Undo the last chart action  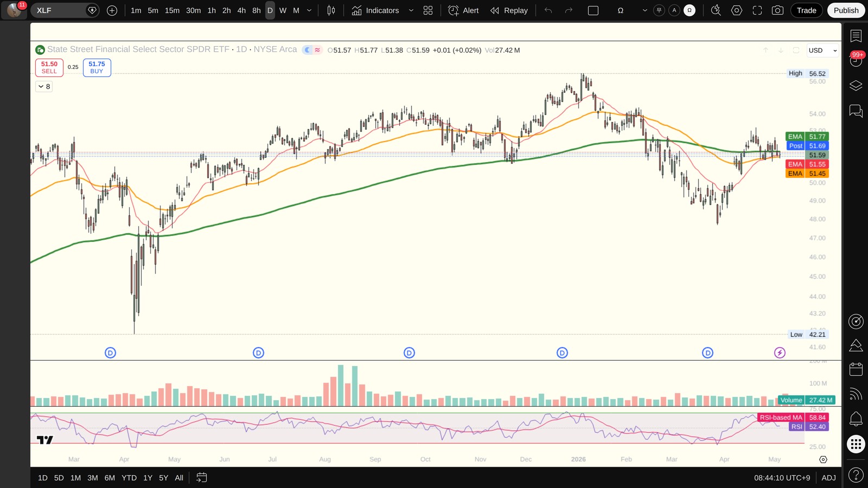click(x=548, y=10)
